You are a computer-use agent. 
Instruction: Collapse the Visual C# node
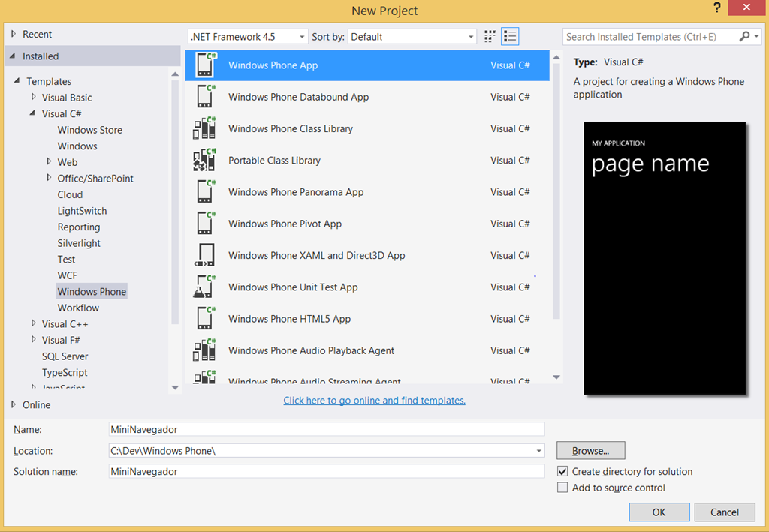pyautogui.click(x=32, y=113)
